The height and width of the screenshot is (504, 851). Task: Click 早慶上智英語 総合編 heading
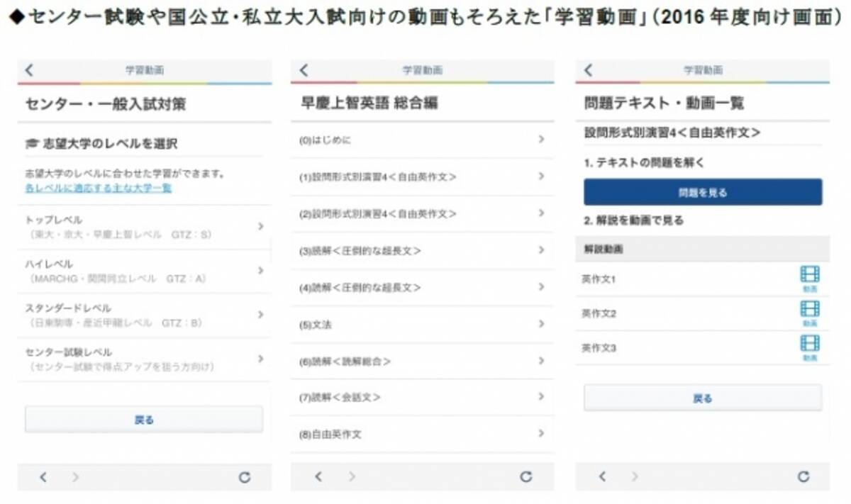pos(369,103)
